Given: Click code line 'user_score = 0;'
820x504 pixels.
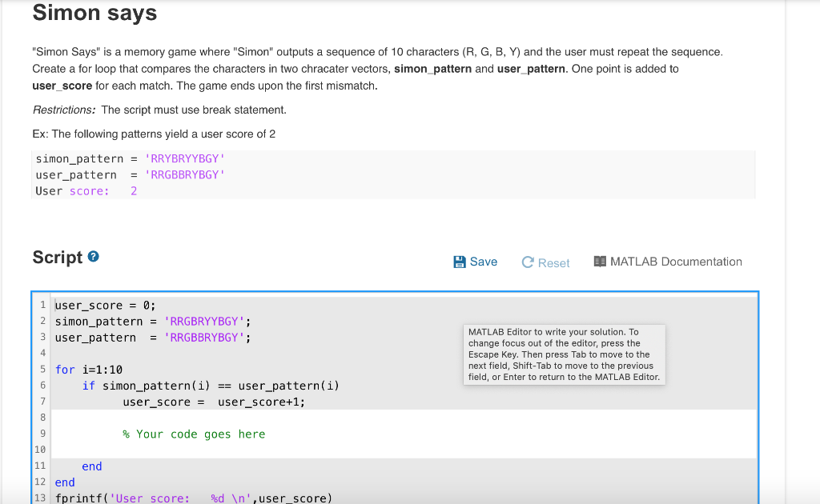Looking at the screenshot, I should [105, 305].
